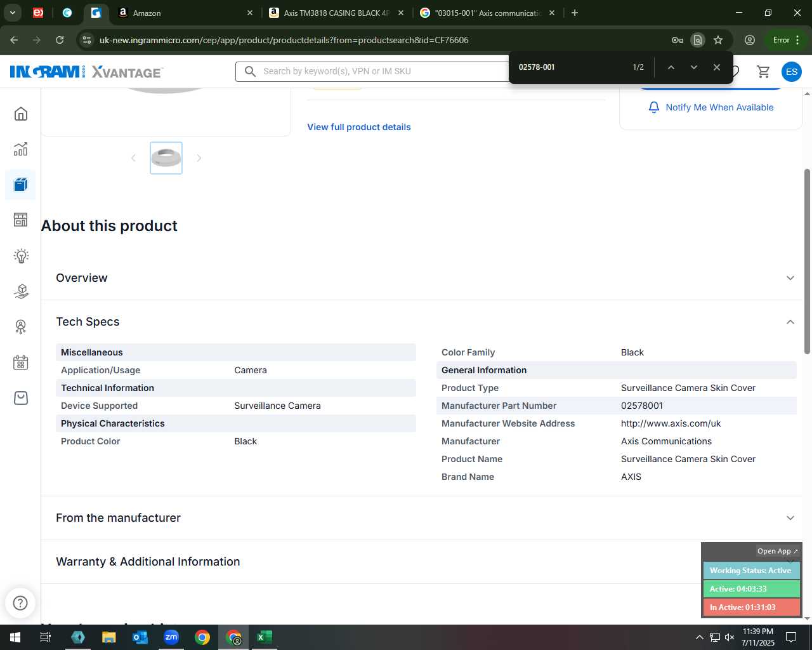Go to next find-in-page match

coord(693,67)
